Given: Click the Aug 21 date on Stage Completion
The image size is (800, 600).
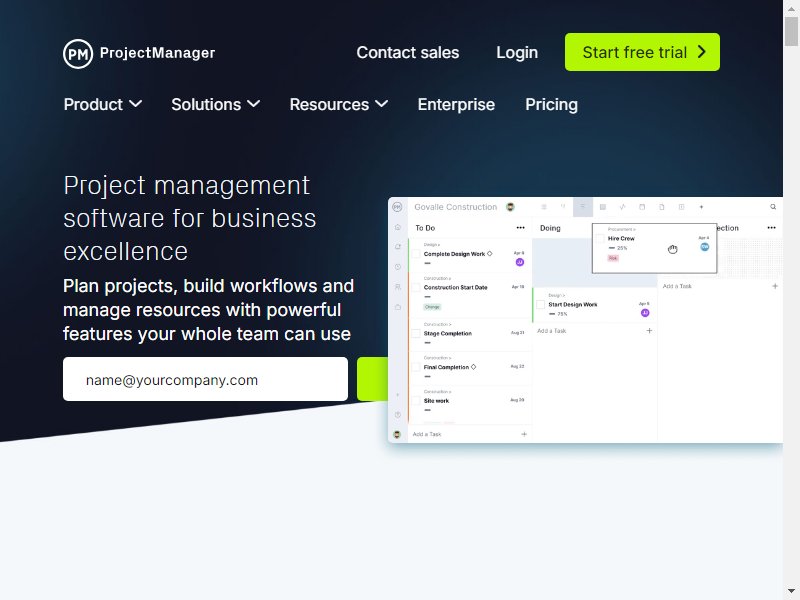Looking at the screenshot, I should 517,333.
